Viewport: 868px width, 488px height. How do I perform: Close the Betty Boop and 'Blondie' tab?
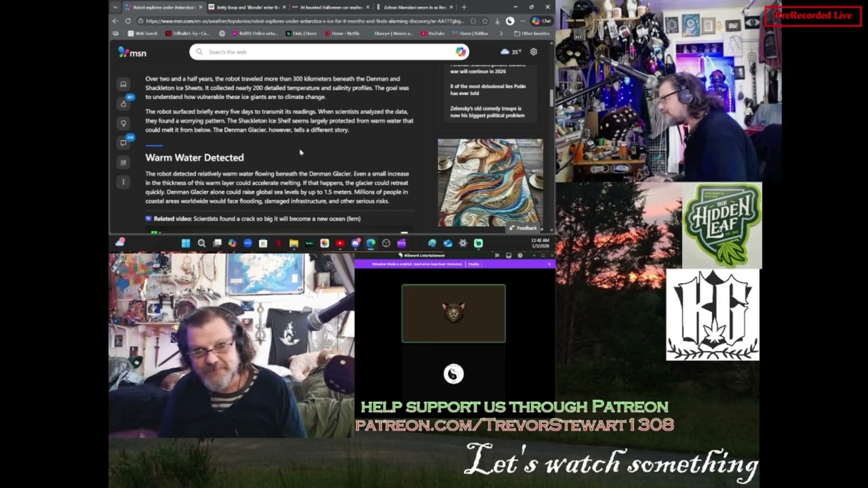tap(284, 7)
